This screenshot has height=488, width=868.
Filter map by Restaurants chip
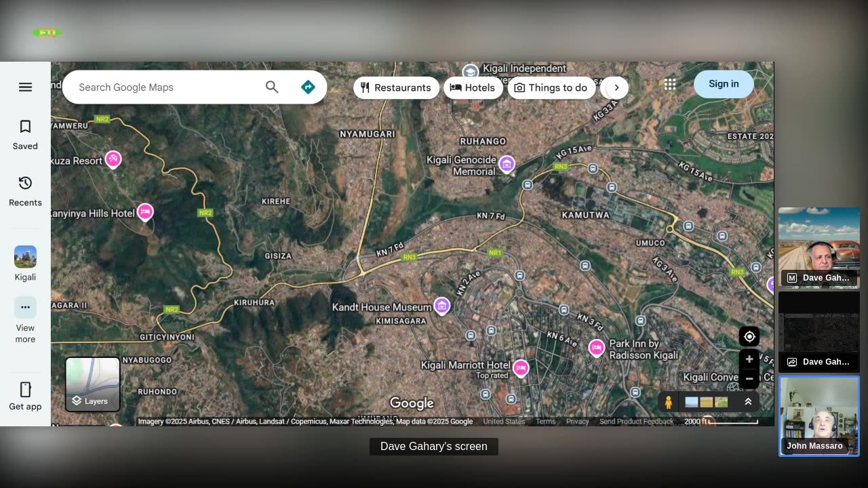[x=396, y=87]
